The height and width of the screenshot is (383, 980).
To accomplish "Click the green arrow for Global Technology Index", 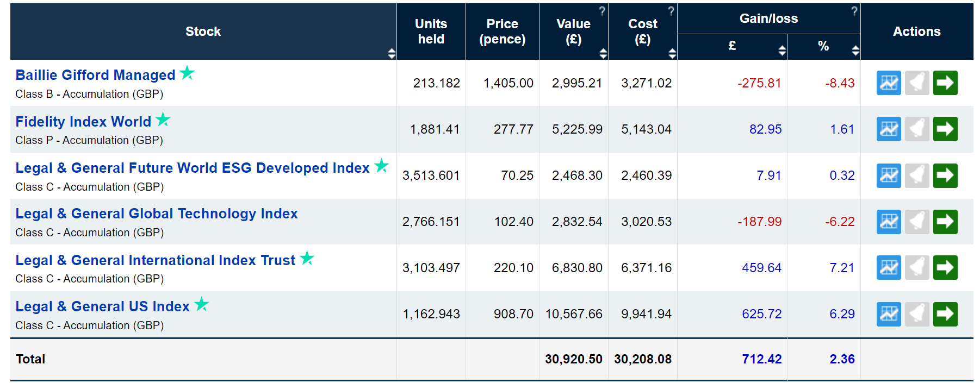I will pos(945,222).
